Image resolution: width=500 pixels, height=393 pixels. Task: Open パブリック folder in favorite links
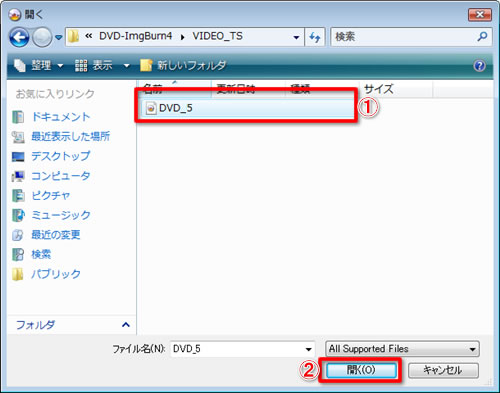pos(56,274)
